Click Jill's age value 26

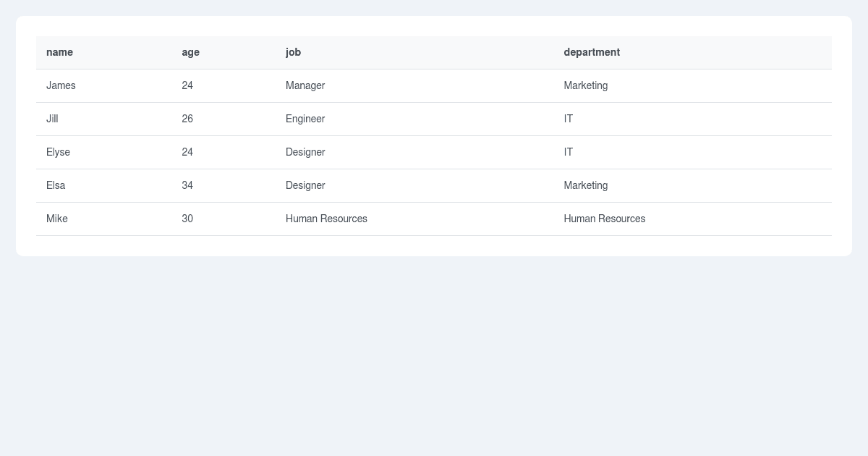click(x=224, y=119)
